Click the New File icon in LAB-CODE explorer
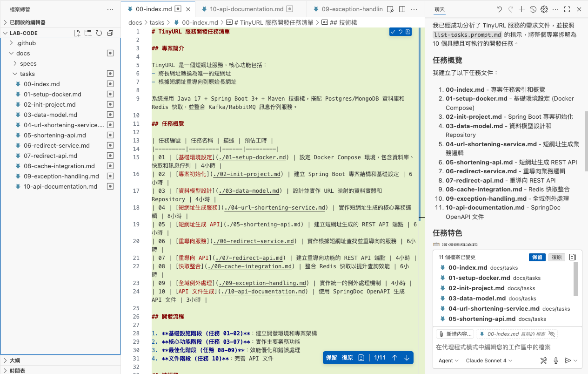The width and height of the screenshot is (588, 374). point(77,33)
